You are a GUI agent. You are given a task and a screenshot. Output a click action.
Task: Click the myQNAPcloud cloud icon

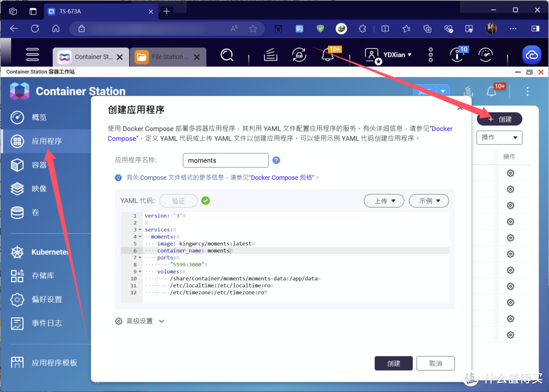[x=532, y=55]
